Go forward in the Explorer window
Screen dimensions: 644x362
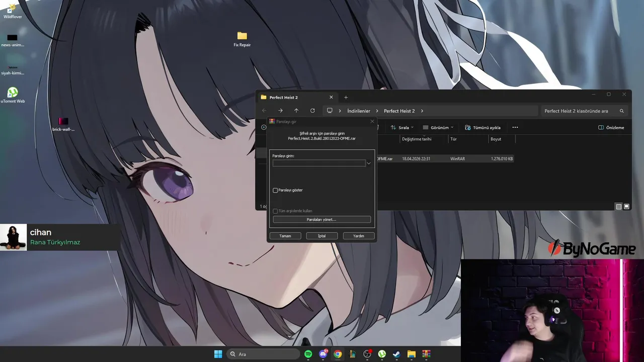coord(280,111)
